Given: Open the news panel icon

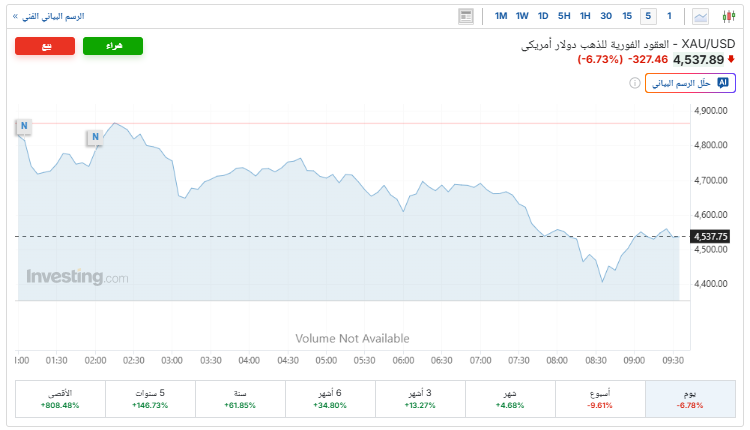Looking at the screenshot, I should (466, 16).
